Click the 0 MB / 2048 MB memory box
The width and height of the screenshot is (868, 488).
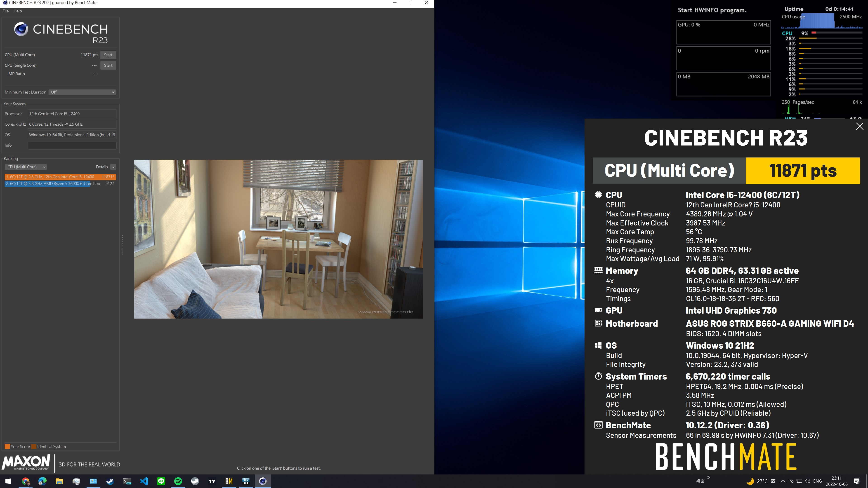723,84
